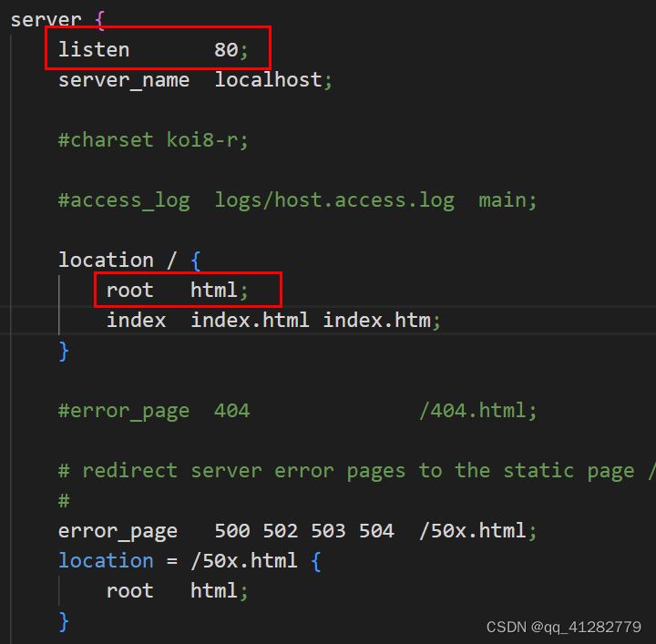Click the commented '#charset koi8-r;' line
Image resolution: width=656 pixels, height=644 pixels.
(x=153, y=139)
